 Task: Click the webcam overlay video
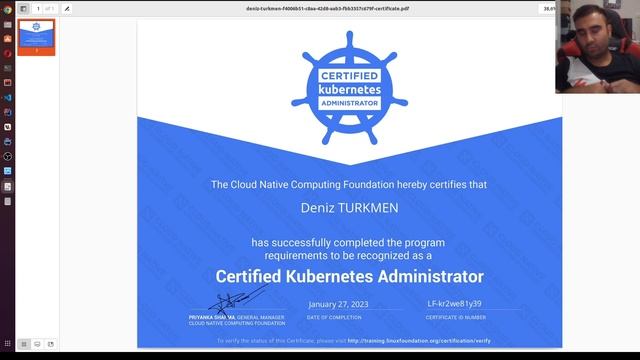(598, 47)
